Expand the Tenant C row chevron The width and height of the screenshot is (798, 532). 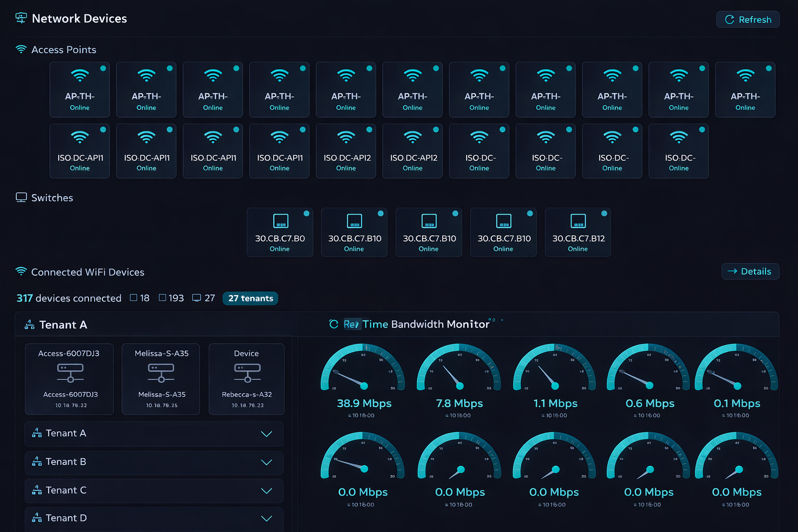coord(267,491)
